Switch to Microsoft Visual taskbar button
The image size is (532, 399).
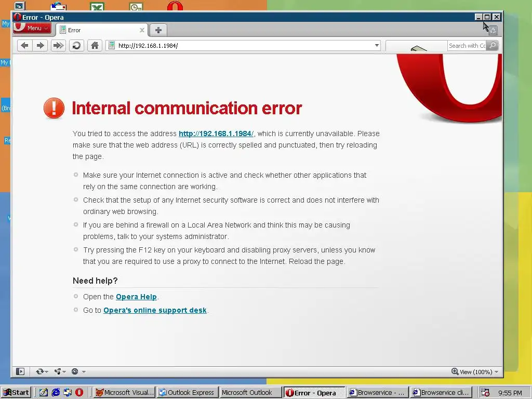tap(124, 393)
